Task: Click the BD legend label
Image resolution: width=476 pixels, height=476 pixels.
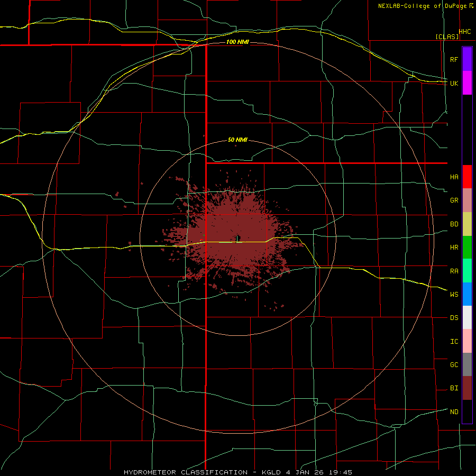Action: tap(454, 224)
